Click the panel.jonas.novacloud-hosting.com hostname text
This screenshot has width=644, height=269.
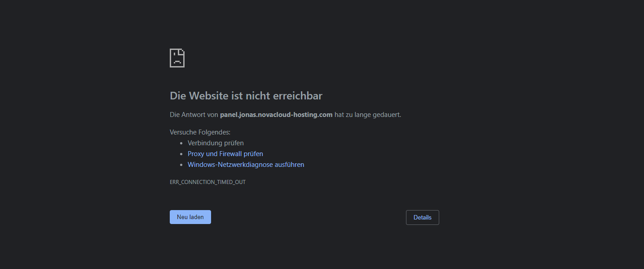276,115
